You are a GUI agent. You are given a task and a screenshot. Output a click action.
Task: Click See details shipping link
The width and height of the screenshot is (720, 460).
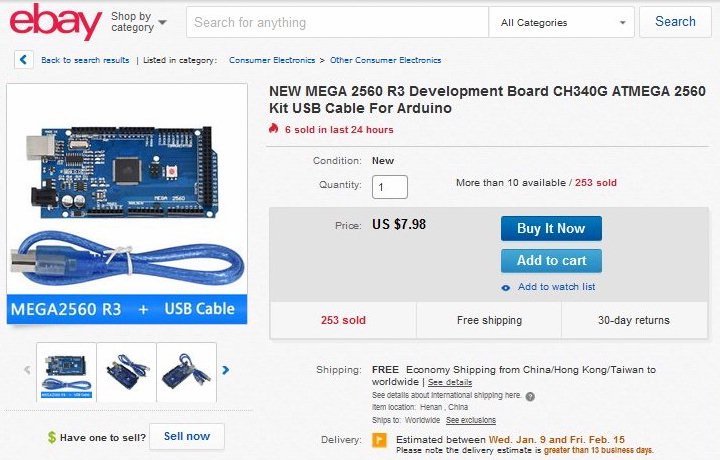point(450,382)
